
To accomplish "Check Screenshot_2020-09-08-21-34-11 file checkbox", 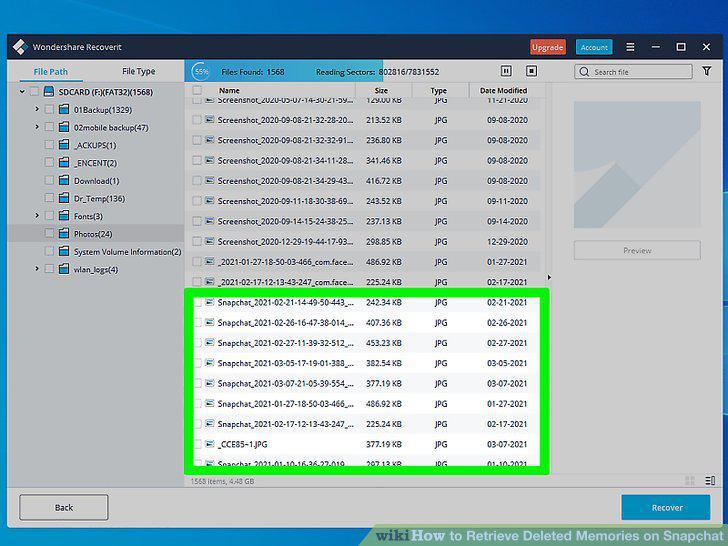I will 197,160.
